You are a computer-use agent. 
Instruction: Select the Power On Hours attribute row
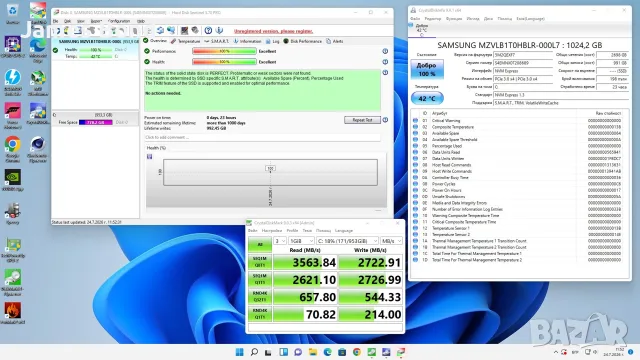(517, 190)
